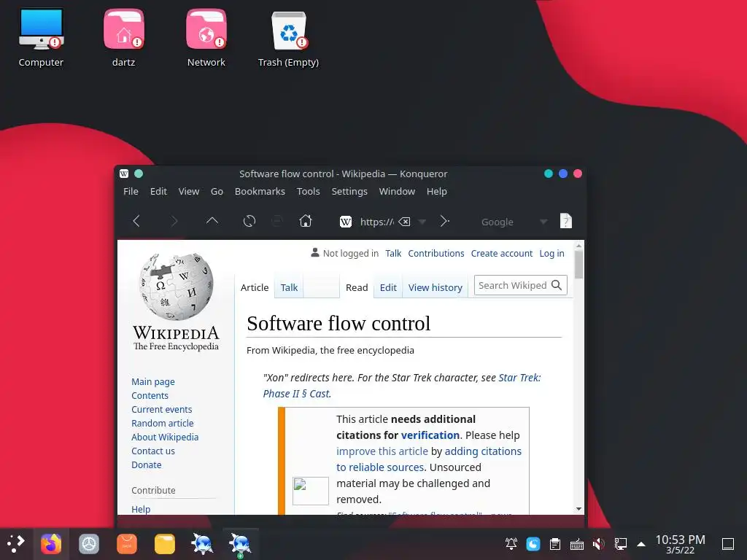This screenshot has width=747, height=560.
Task: Go back with the Konqueror back arrow
Action: pos(136,221)
